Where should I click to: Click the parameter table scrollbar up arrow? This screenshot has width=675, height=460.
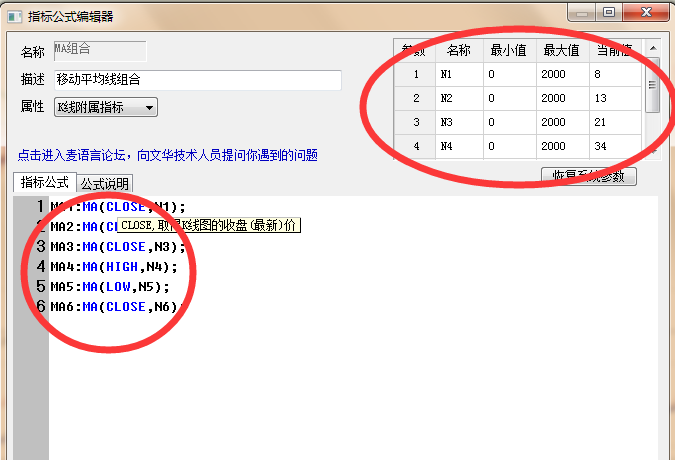652,47
